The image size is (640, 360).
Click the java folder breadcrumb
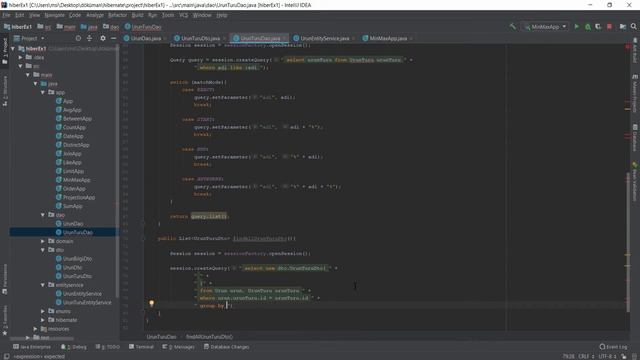pos(89,27)
